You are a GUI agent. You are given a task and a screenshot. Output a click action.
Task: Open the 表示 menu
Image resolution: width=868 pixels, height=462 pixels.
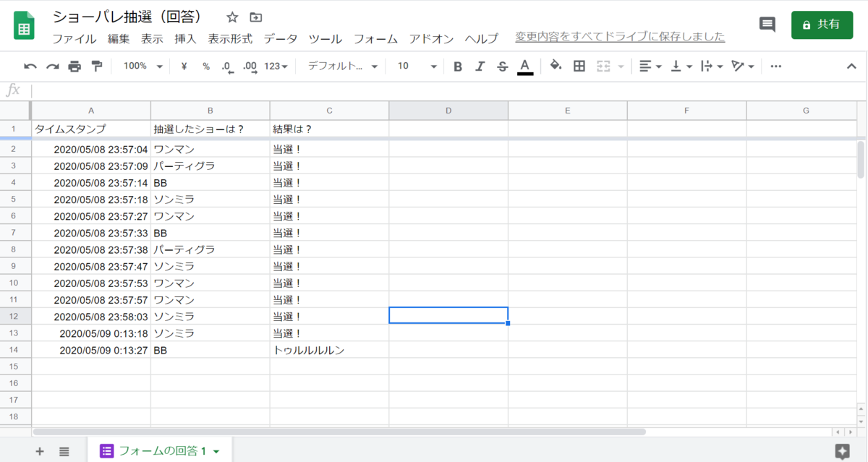coord(152,39)
